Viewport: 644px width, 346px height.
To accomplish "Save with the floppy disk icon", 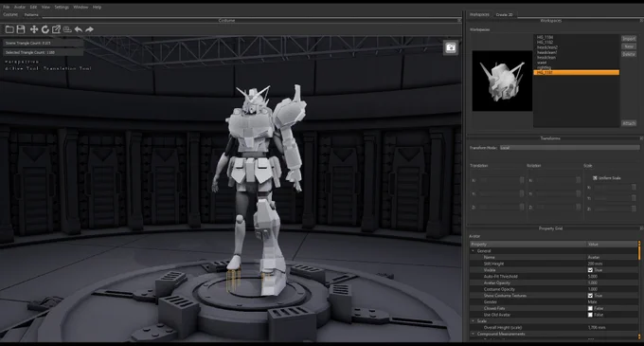I will pyautogui.click(x=21, y=29).
